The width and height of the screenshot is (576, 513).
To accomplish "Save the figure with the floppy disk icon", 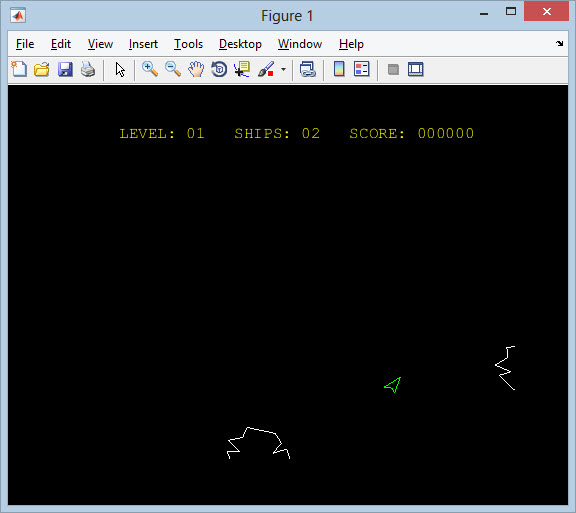I will 65,69.
